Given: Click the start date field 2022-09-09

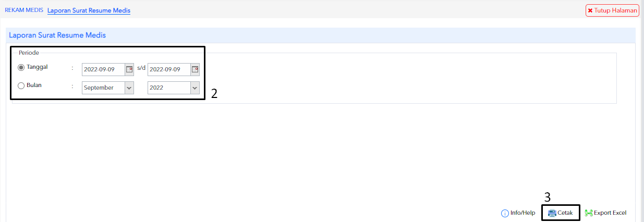Looking at the screenshot, I should click(x=103, y=69).
